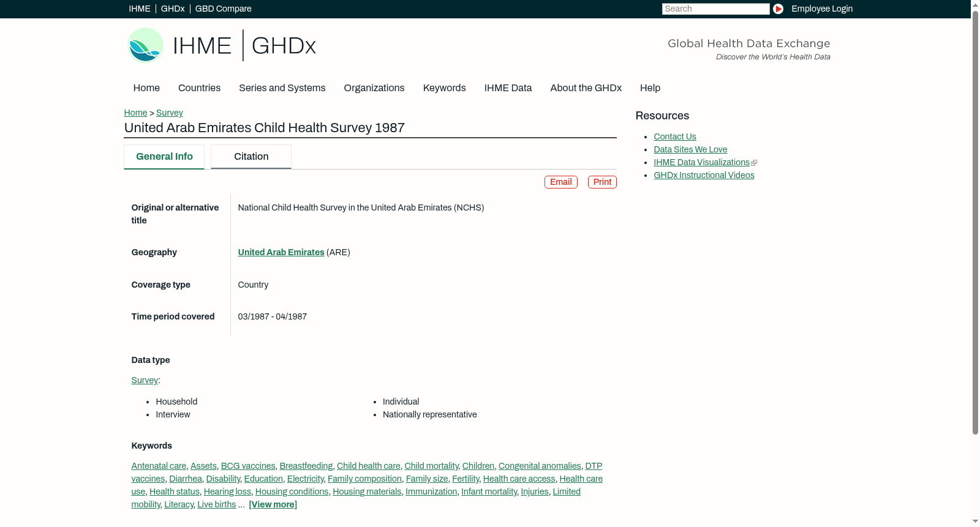
Task: Open Injuries keyword link
Action: (535, 491)
